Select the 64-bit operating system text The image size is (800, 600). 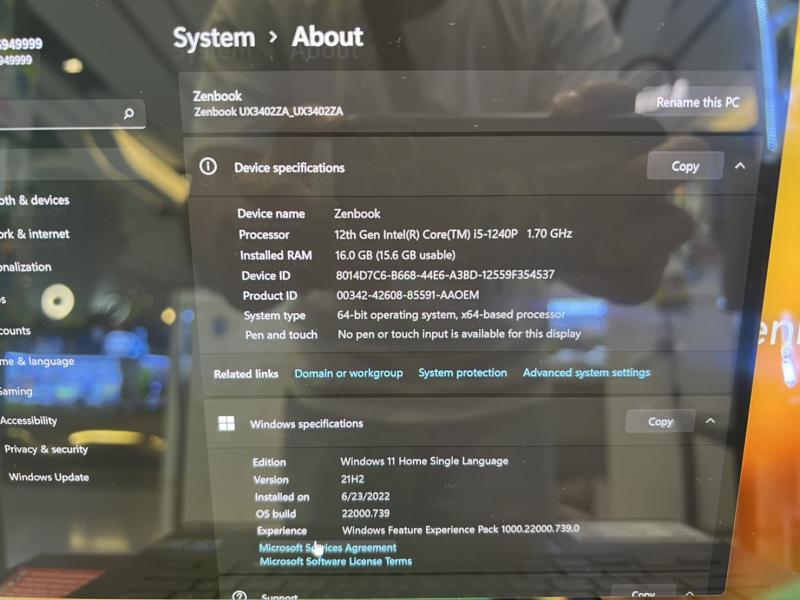tap(451, 315)
